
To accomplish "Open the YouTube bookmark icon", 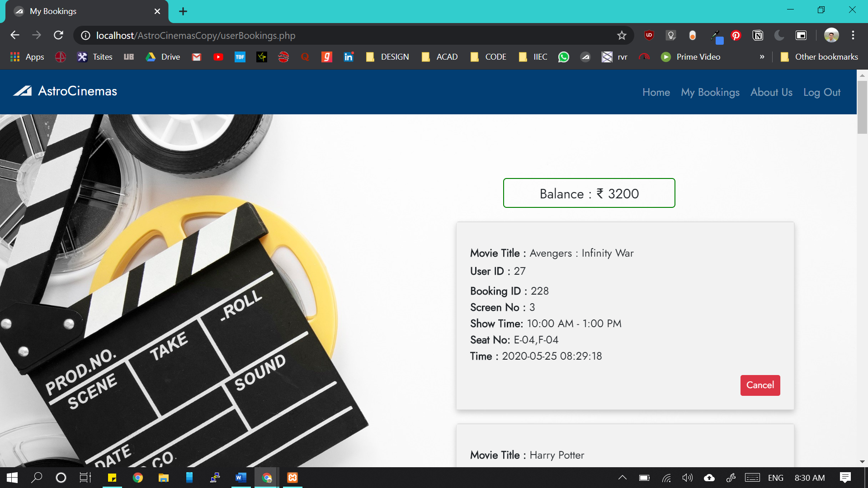I will click(218, 57).
